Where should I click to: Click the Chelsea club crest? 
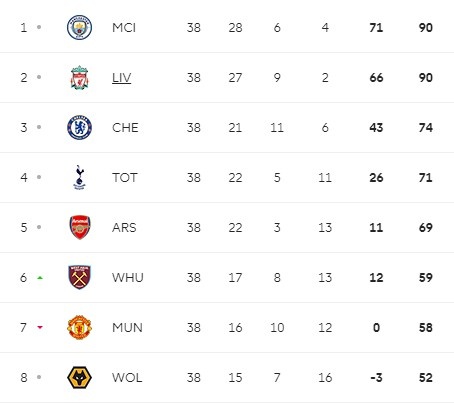click(79, 127)
